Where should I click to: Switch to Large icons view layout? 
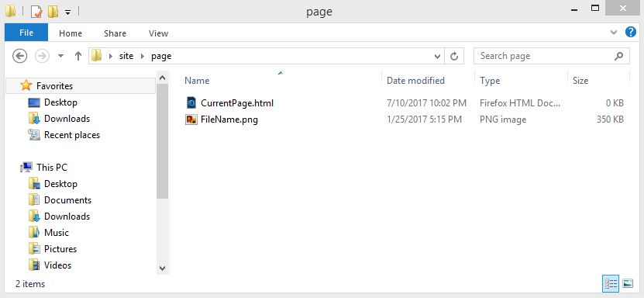coord(628,283)
